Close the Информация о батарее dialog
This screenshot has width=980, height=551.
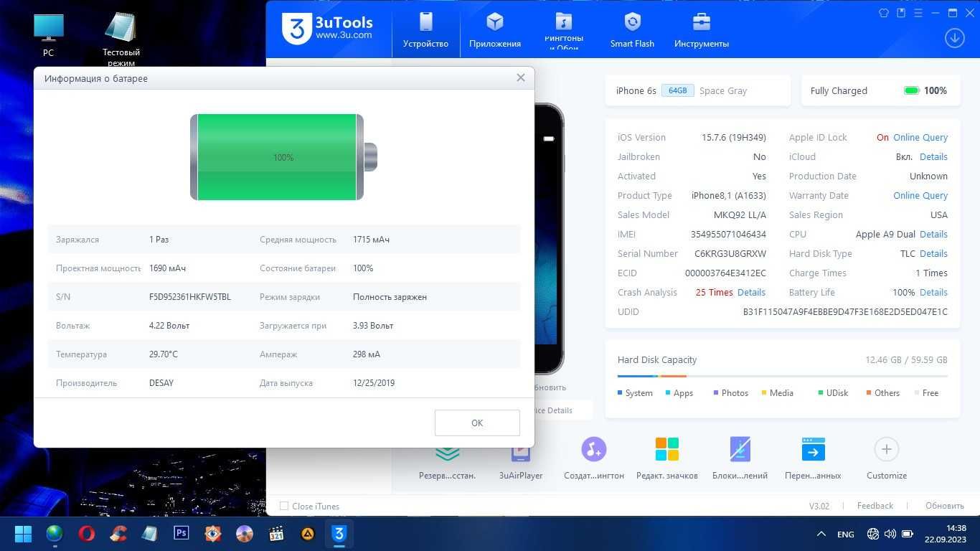coord(521,77)
